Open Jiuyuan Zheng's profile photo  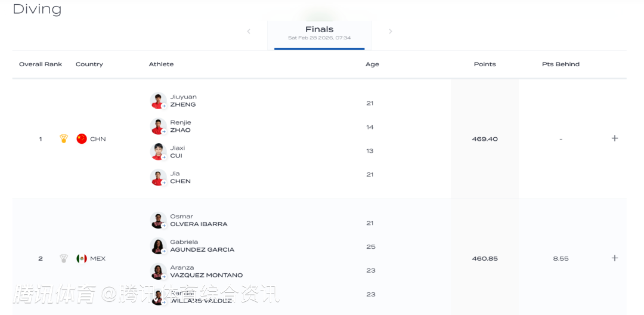158,101
